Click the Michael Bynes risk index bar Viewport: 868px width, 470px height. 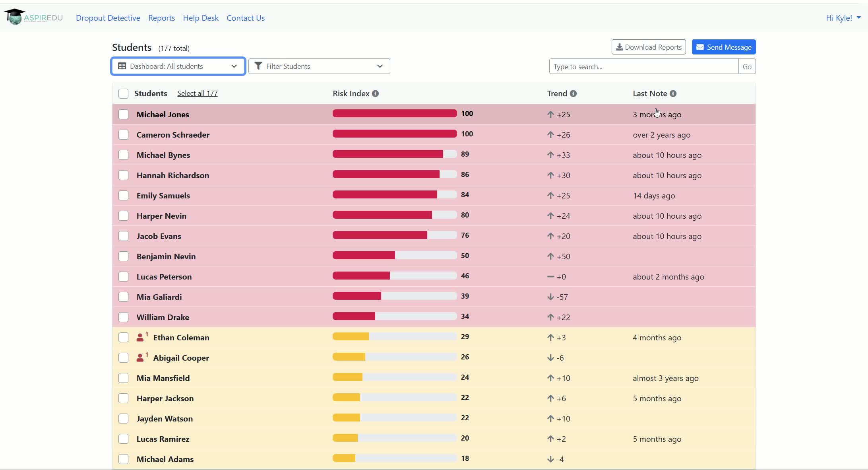(395, 154)
